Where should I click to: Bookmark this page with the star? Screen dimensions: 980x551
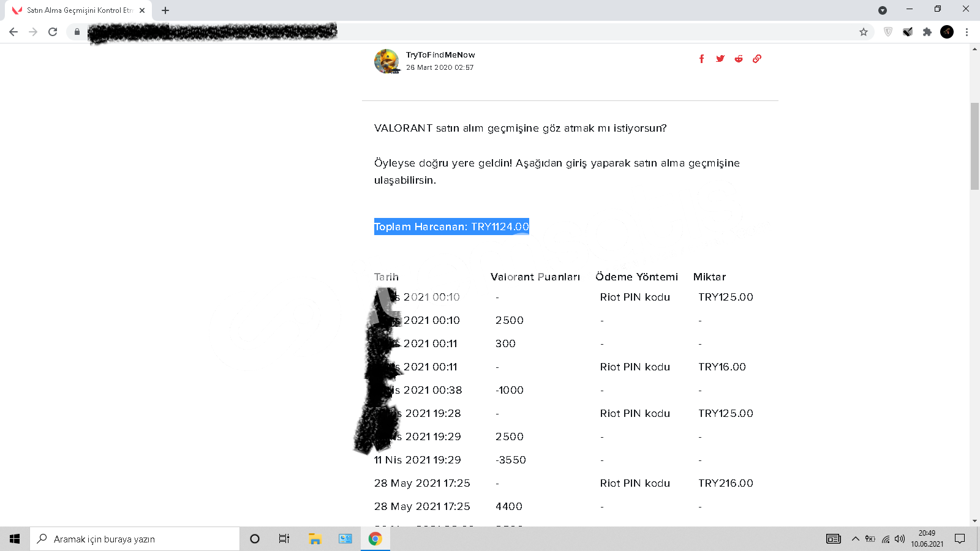(864, 32)
